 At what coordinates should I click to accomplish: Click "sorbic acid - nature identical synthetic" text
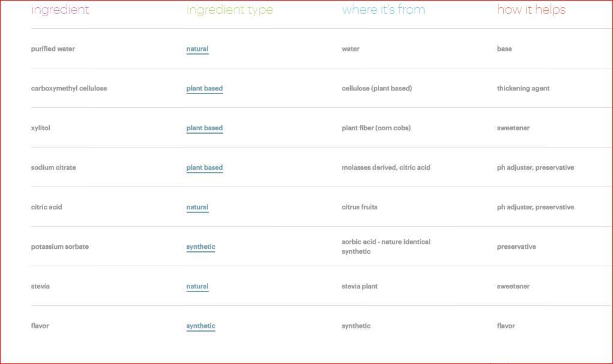(x=386, y=246)
